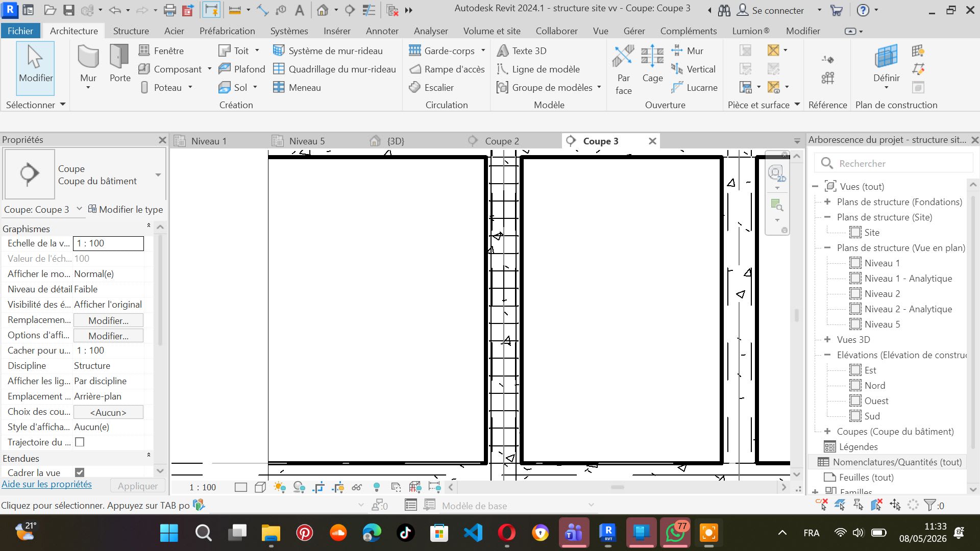Screen dimensions: 980x551
Task: Toggle select underlay elements status icon
Action: click(840, 505)
